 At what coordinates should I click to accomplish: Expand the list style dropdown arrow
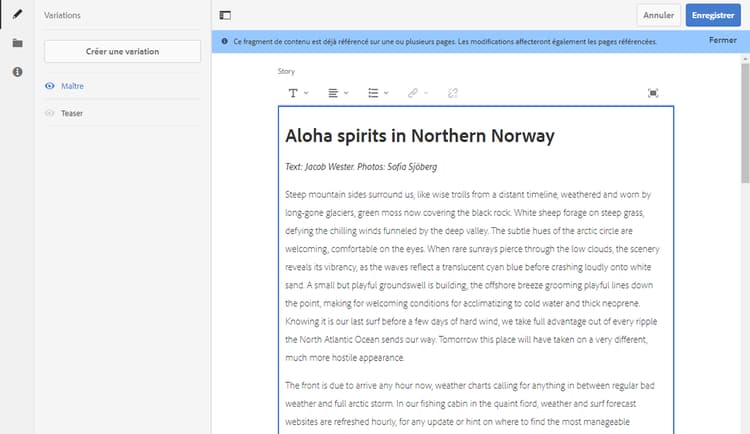386,93
